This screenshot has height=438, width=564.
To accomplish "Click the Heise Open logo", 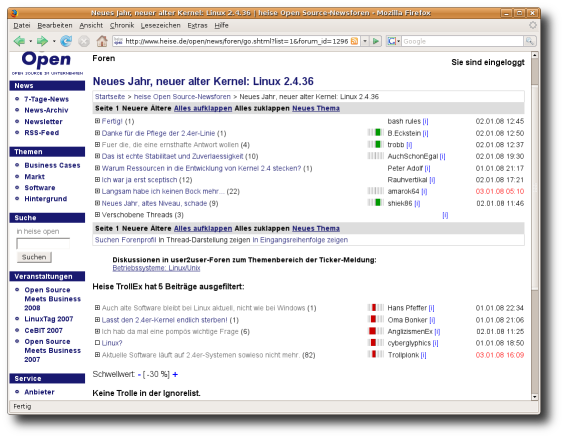I will click(47, 63).
